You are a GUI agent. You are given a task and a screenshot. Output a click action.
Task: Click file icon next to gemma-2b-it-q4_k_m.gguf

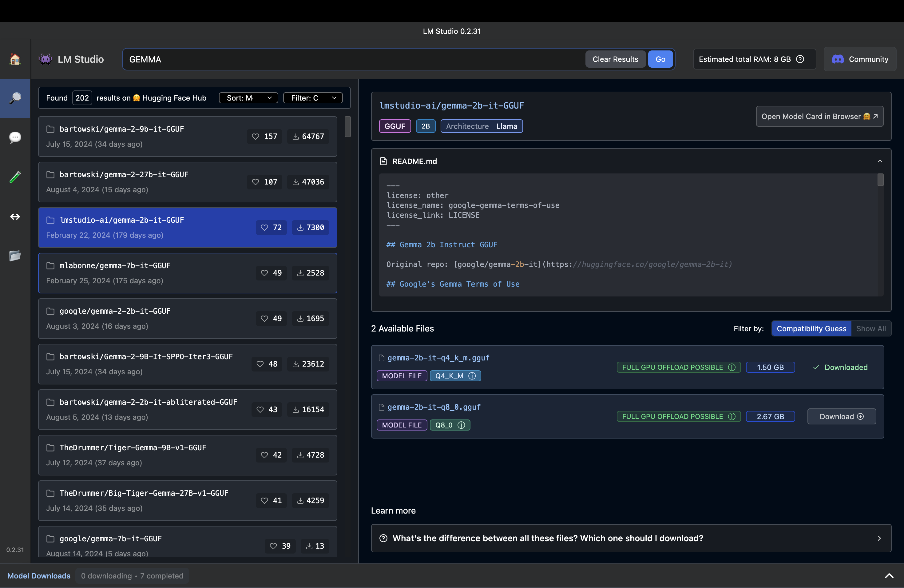pos(381,358)
